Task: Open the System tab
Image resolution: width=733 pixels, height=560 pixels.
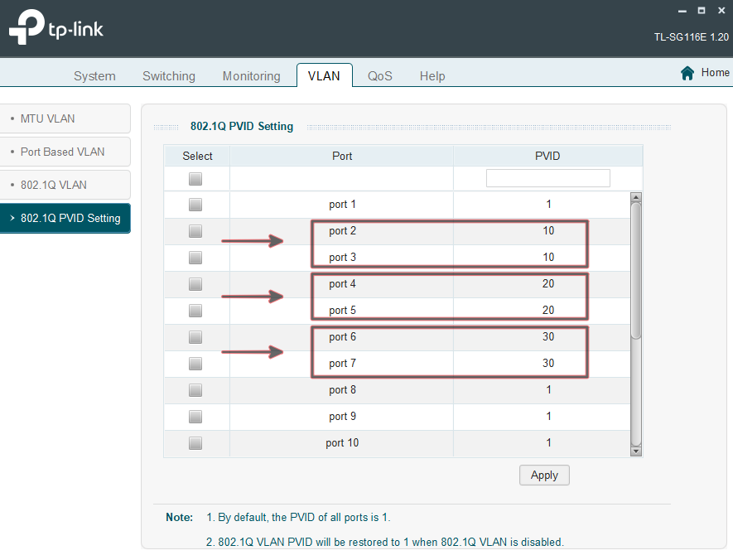Action: pyautogui.click(x=94, y=76)
